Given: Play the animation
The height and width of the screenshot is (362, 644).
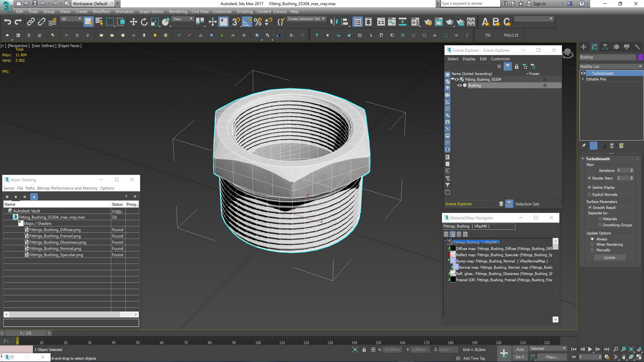Looking at the screenshot, I should tap(590, 349).
